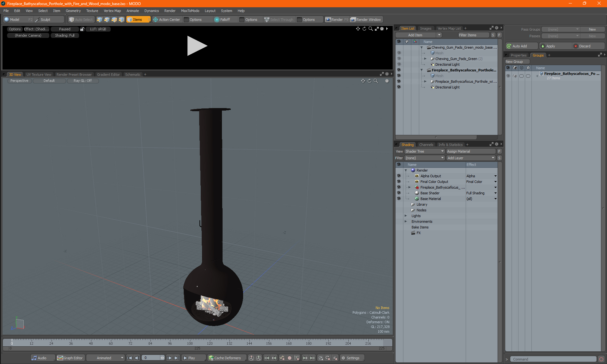Open Item List panel gear settings
Screen dimensions: 607x364
click(496, 28)
